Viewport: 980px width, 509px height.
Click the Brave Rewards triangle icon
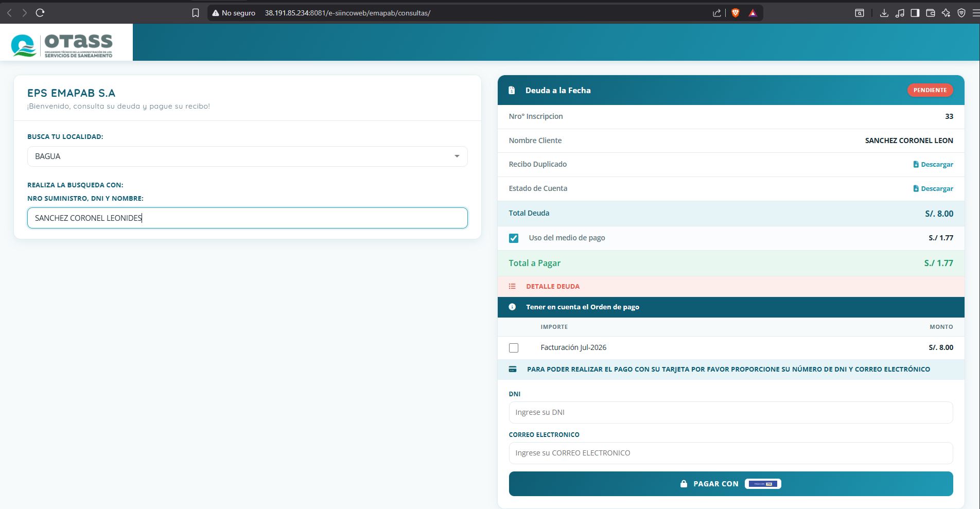pyautogui.click(x=752, y=13)
